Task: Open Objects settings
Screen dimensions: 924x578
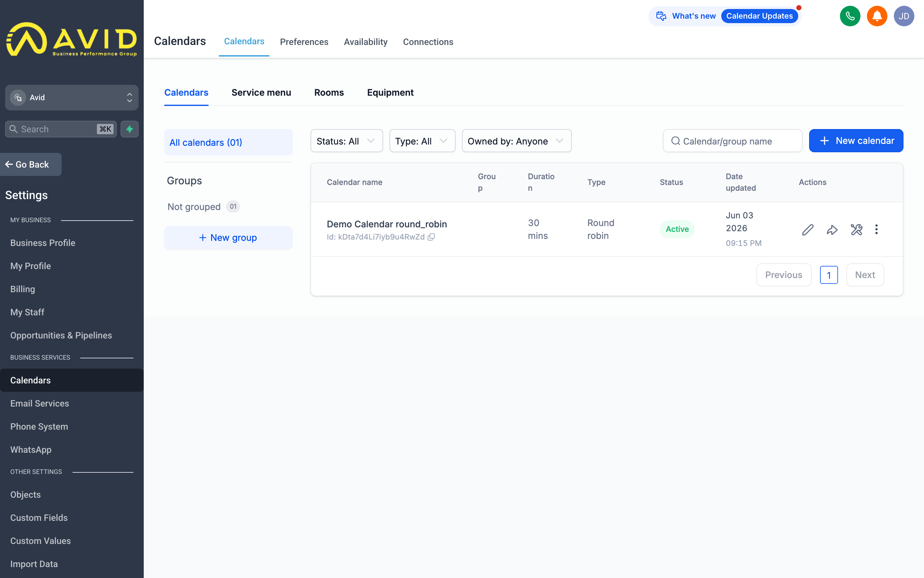Action: (x=25, y=495)
